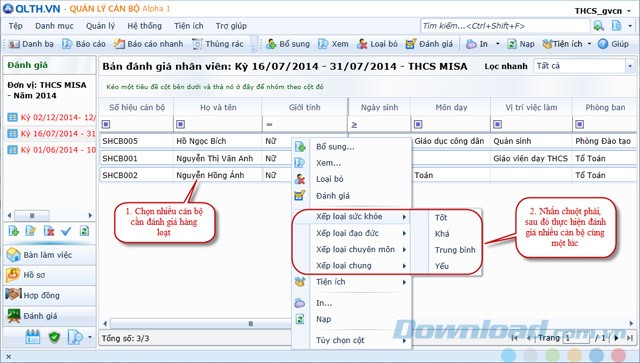Select Tốt health rating in submenu

point(447,218)
